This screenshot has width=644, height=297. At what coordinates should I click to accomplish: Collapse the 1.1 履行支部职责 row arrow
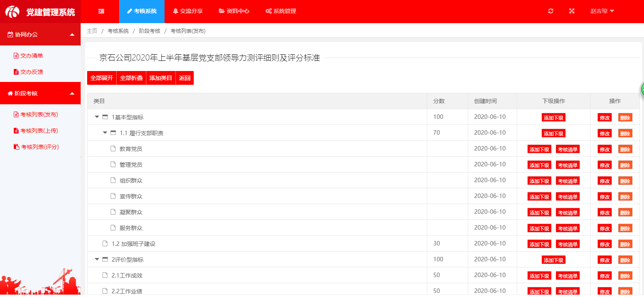[x=105, y=133]
